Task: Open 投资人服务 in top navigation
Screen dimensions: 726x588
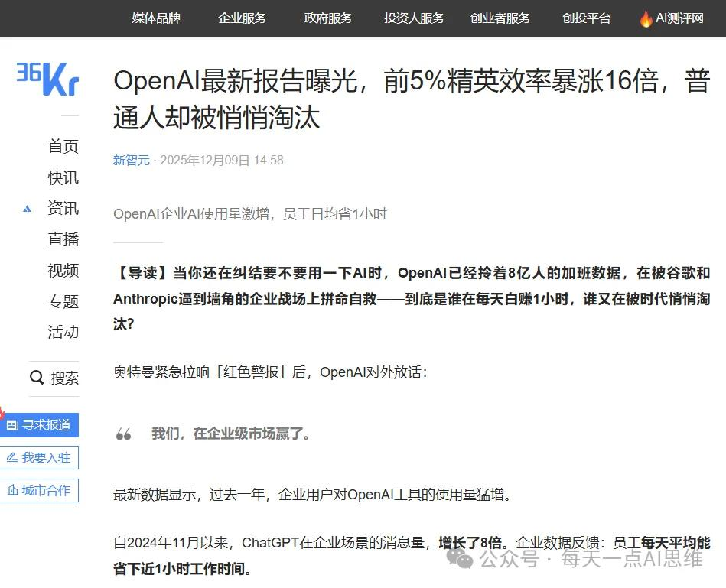Action: (x=415, y=18)
